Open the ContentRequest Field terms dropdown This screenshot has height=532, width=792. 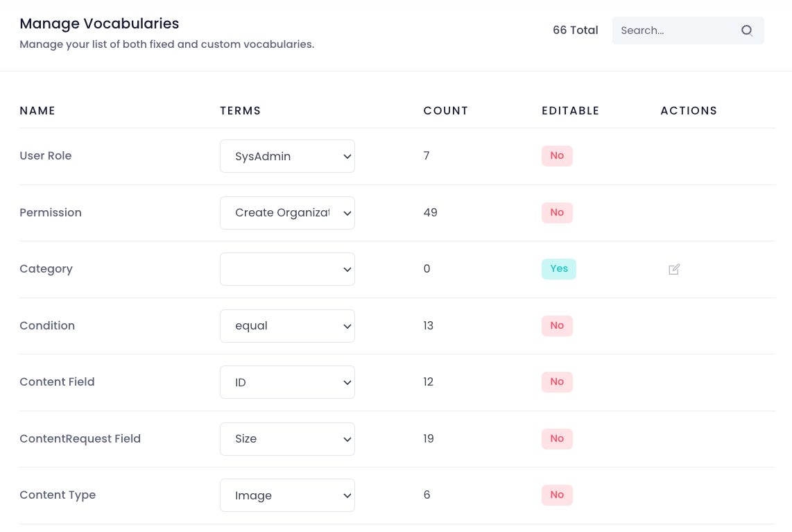[287, 439]
